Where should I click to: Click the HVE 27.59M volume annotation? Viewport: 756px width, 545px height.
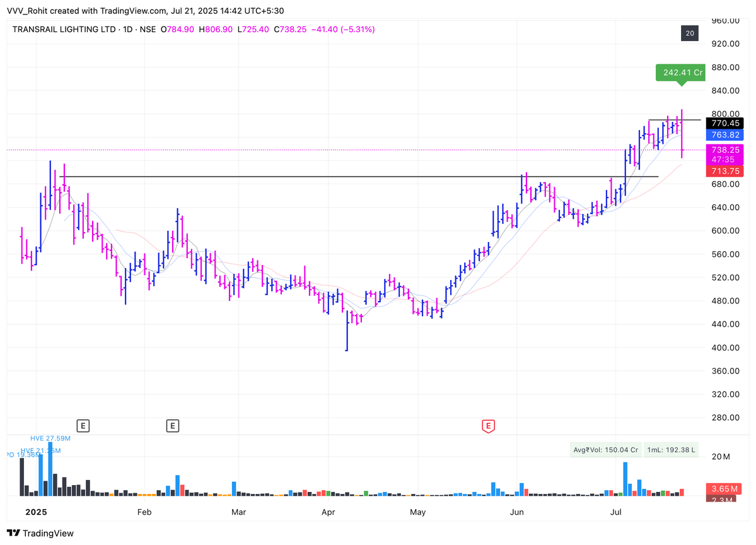(x=50, y=438)
